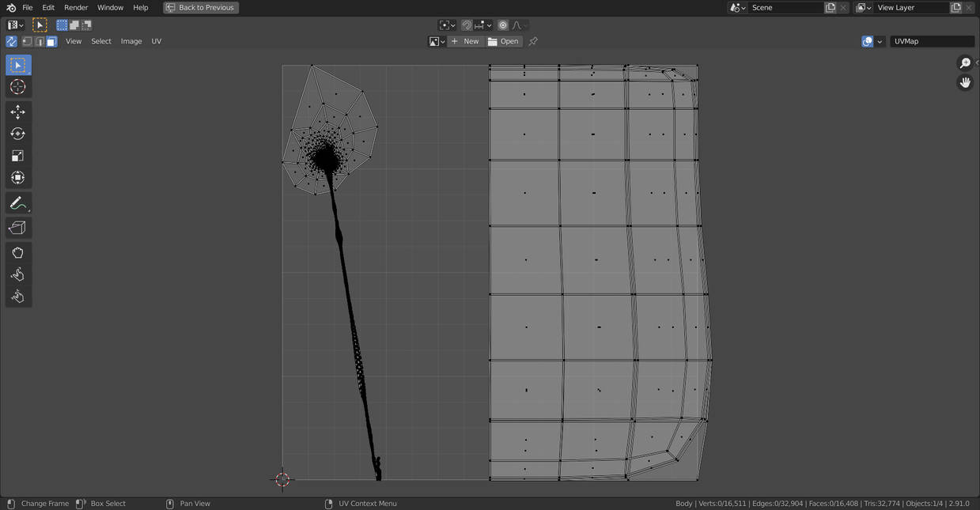Toggle UV sync selection button

(x=11, y=41)
